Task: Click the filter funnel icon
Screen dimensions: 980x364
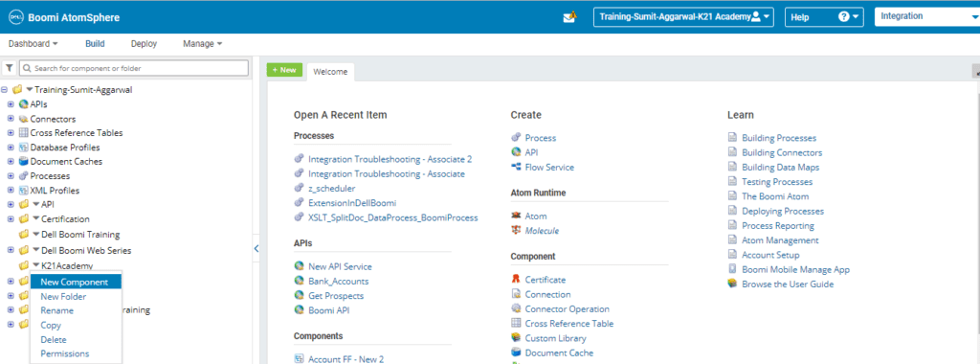Action: [x=10, y=68]
